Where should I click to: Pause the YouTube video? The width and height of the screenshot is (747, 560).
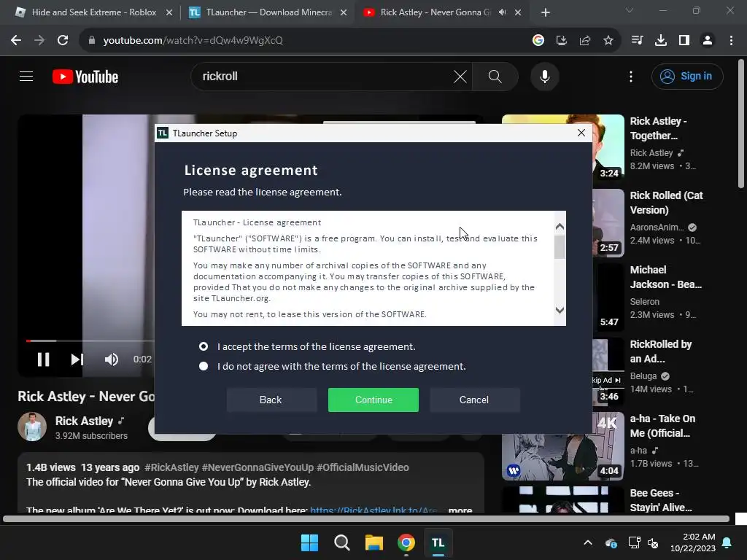point(43,359)
